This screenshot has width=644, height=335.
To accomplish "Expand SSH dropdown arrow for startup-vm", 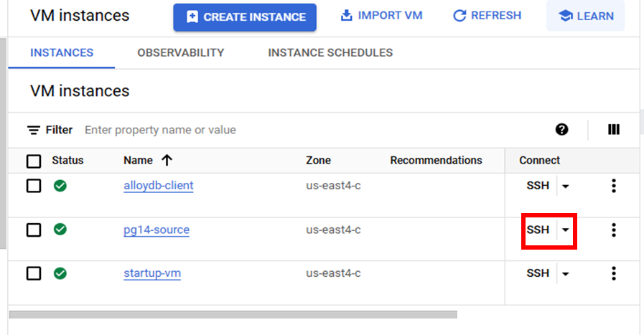I will pos(566,274).
